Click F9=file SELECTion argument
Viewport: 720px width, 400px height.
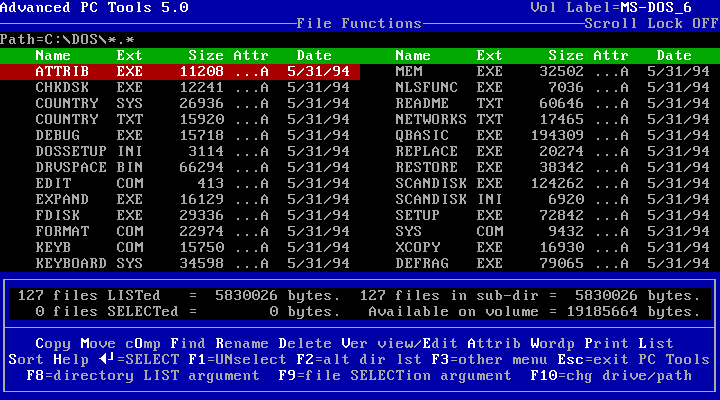[395, 376]
